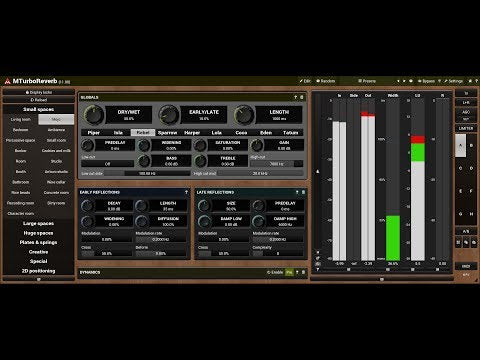Image resolution: width=480 pixels, height=360 pixels.
Task: Toggle the AGC button
Action: click(466, 112)
